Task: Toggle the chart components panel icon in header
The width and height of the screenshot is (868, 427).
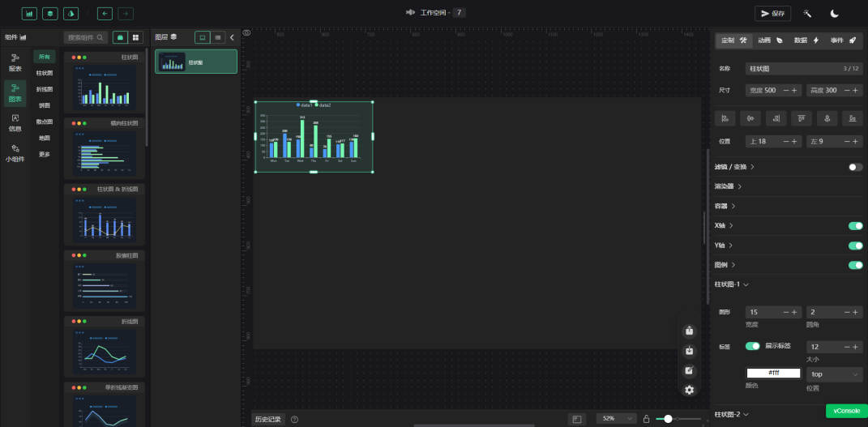Action: (x=29, y=13)
